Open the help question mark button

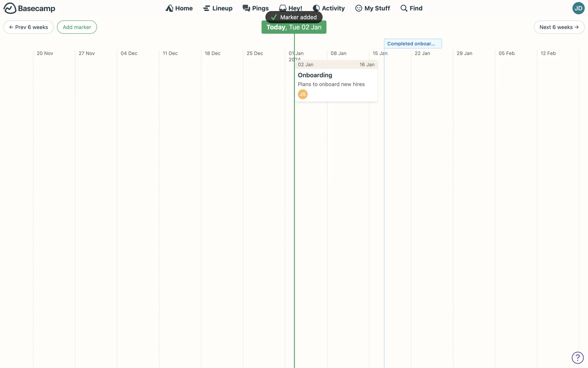tap(578, 358)
